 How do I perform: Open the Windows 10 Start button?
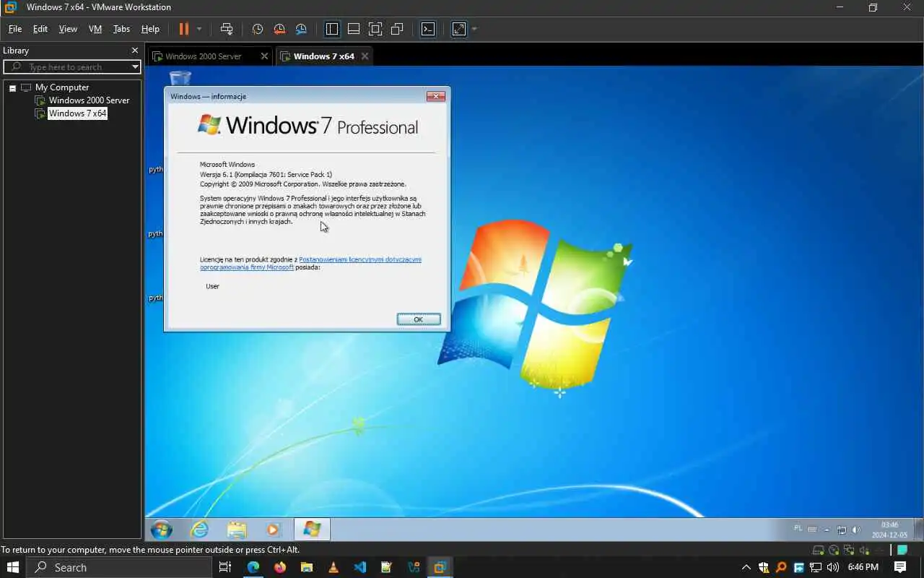pyautogui.click(x=13, y=567)
